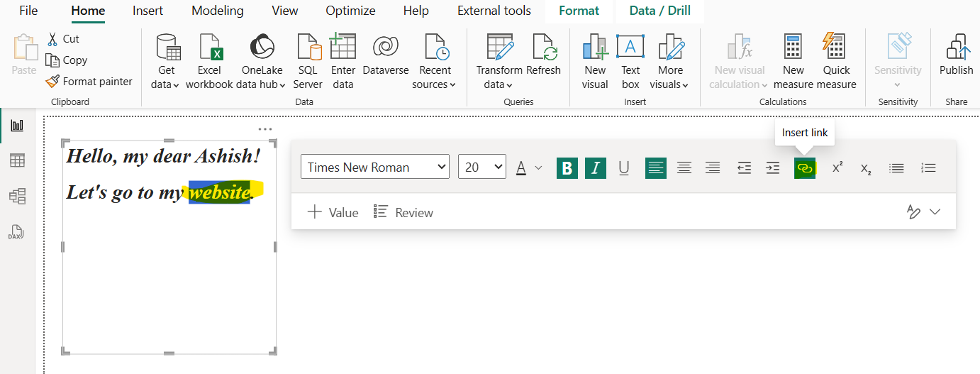Toggle Bold formatting off

[x=567, y=168]
